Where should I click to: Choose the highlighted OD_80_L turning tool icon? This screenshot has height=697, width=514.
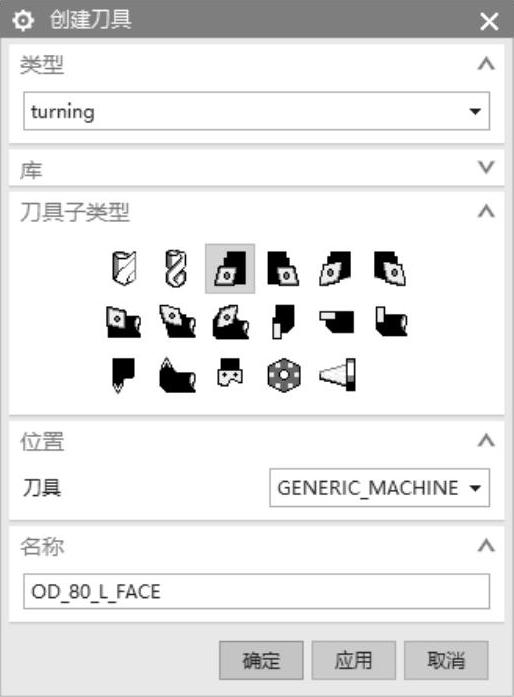[x=230, y=268]
